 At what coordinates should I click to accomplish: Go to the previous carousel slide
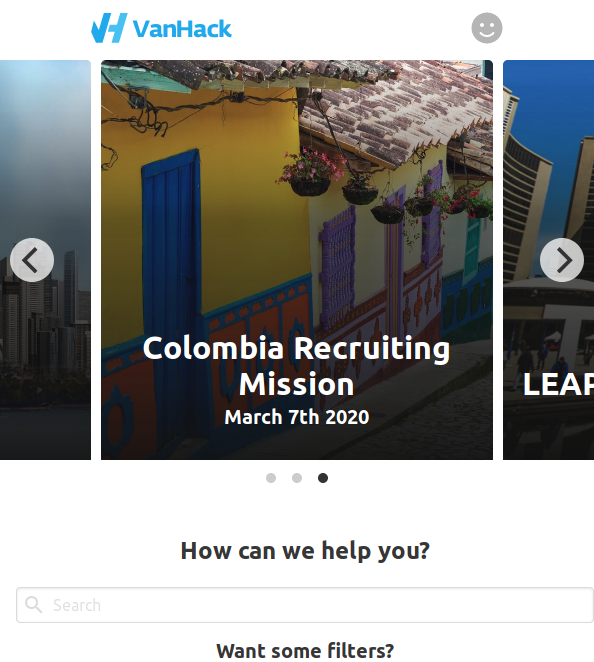(x=32, y=260)
